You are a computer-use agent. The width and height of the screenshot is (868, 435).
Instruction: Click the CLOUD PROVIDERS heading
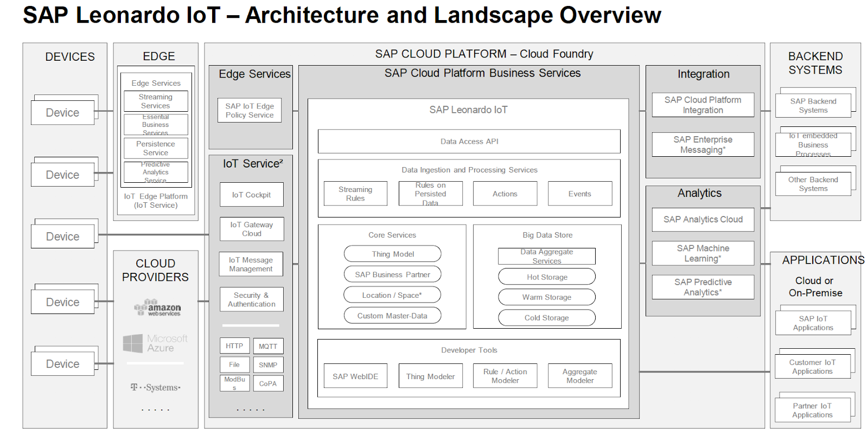155,270
